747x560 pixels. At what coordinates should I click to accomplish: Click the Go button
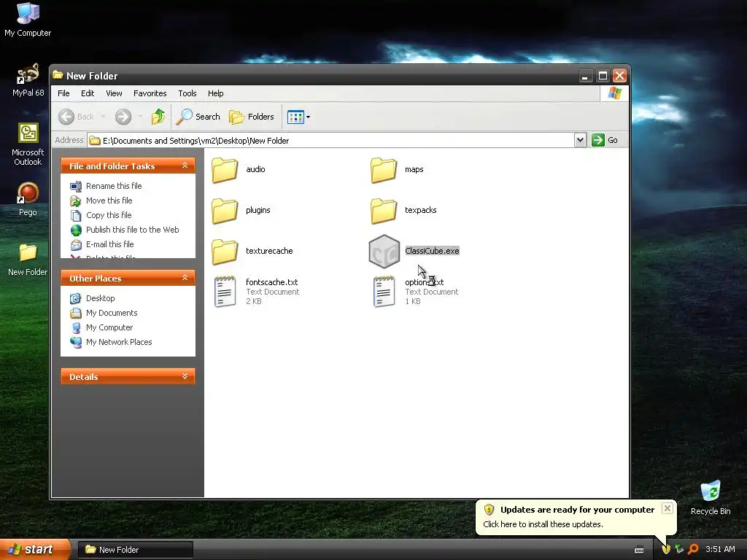tap(605, 141)
